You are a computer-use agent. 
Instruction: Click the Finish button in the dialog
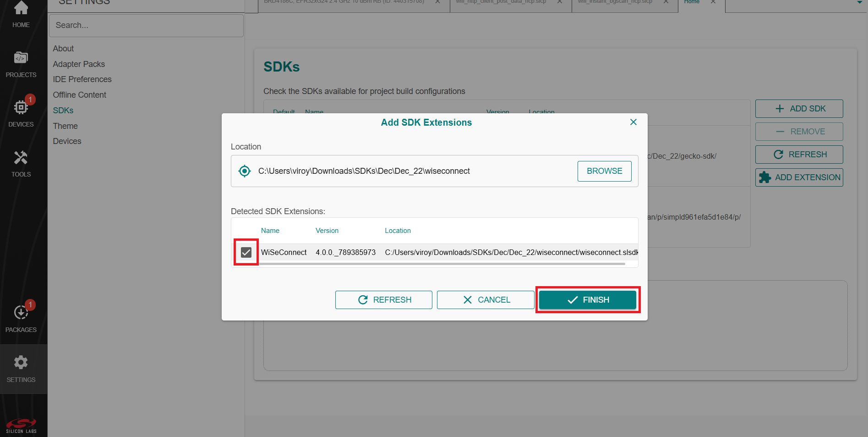pyautogui.click(x=588, y=299)
